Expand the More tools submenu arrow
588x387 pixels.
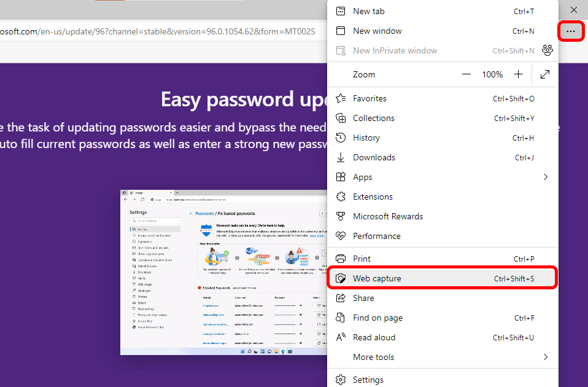[546, 357]
